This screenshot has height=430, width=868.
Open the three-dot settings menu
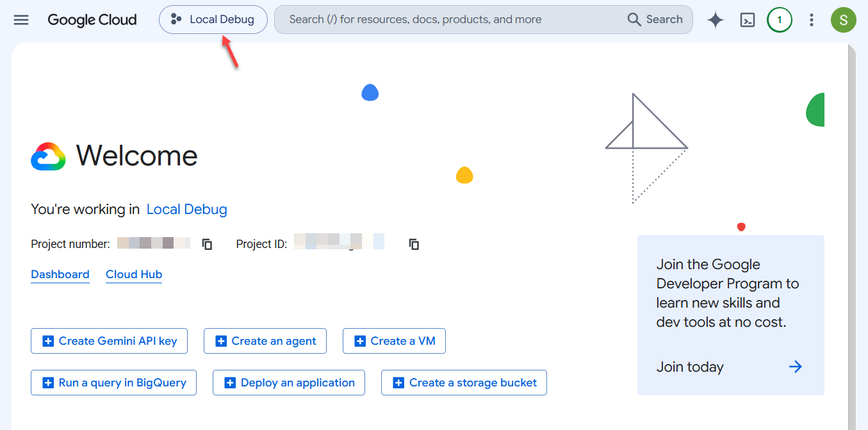[812, 20]
